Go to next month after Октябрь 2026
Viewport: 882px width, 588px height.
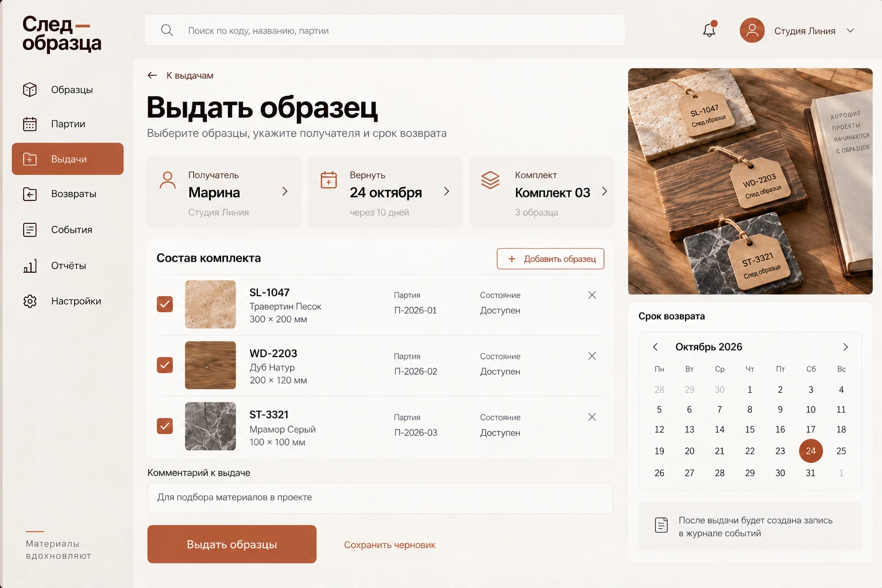tap(845, 347)
